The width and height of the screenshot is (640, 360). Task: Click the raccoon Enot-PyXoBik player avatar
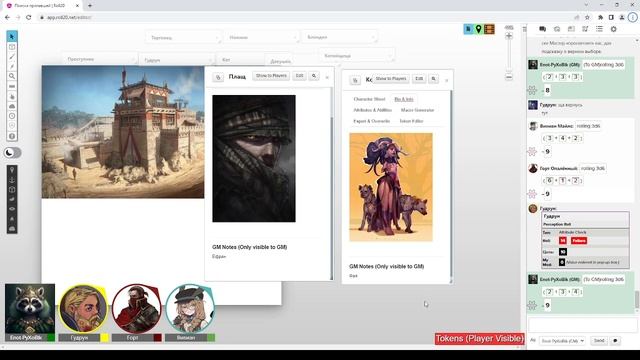coord(30,309)
